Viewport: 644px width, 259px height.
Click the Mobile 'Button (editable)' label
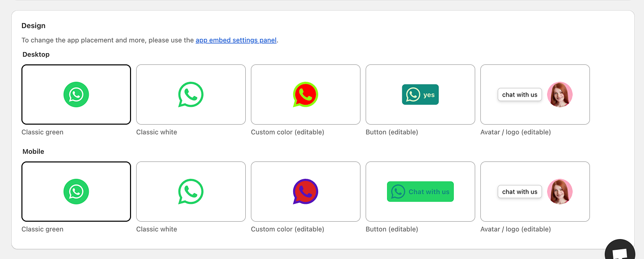pyautogui.click(x=392, y=229)
